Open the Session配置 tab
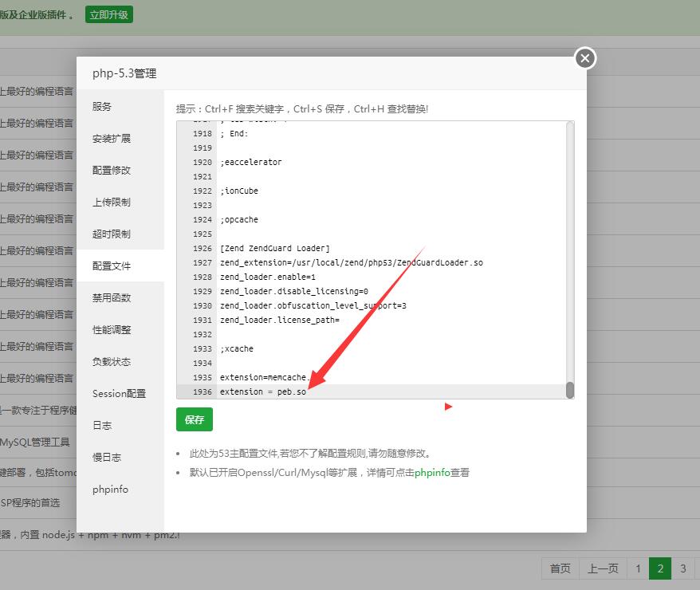Image resolution: width=700 pixels, height=590 pixels. (119, 393)
